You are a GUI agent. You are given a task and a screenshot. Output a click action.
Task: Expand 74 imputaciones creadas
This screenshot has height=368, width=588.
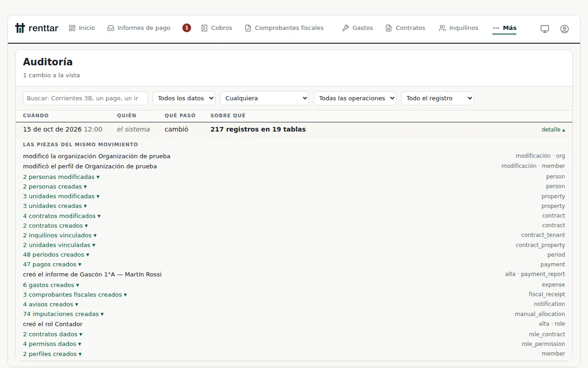click(63, 314)
